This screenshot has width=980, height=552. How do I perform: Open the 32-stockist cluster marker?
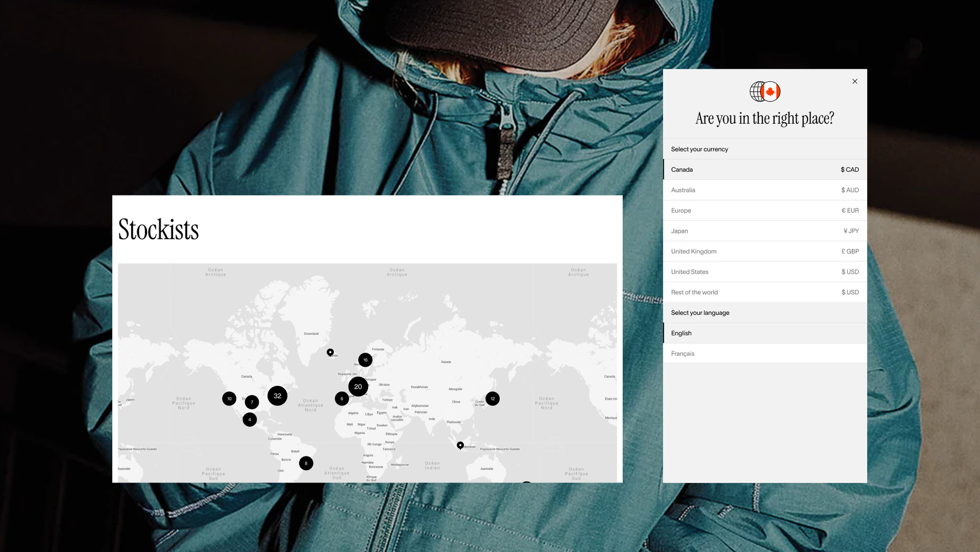tap(277, 396)
